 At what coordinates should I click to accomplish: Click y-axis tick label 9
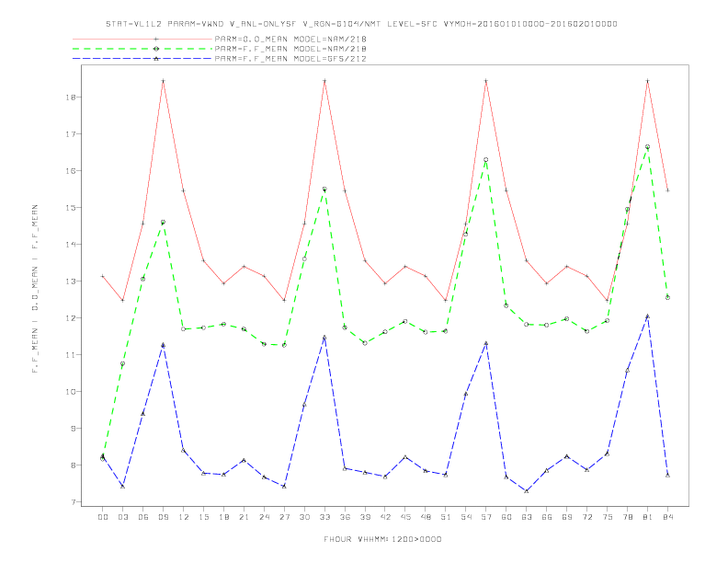pos(74,429)
